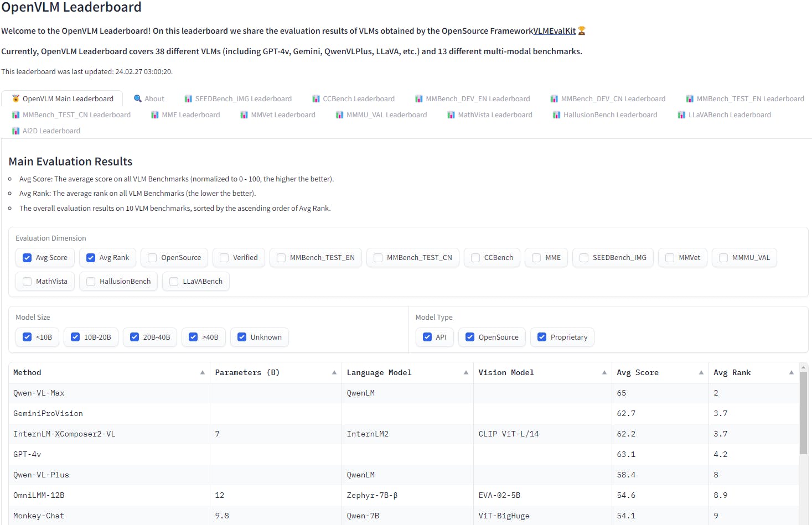Viewport: 812px width, 525px height.
Task: Open the MME Leaderboard tab
Action: point(185,115)
